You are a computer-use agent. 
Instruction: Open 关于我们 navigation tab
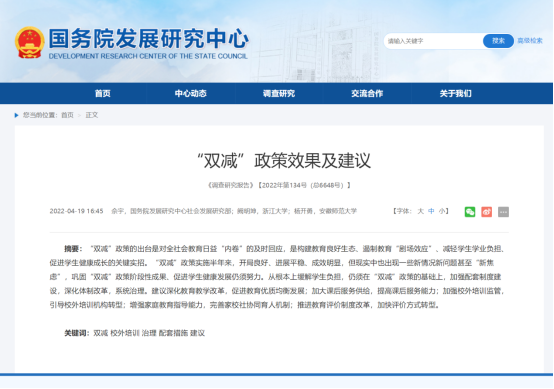[455, 94]
